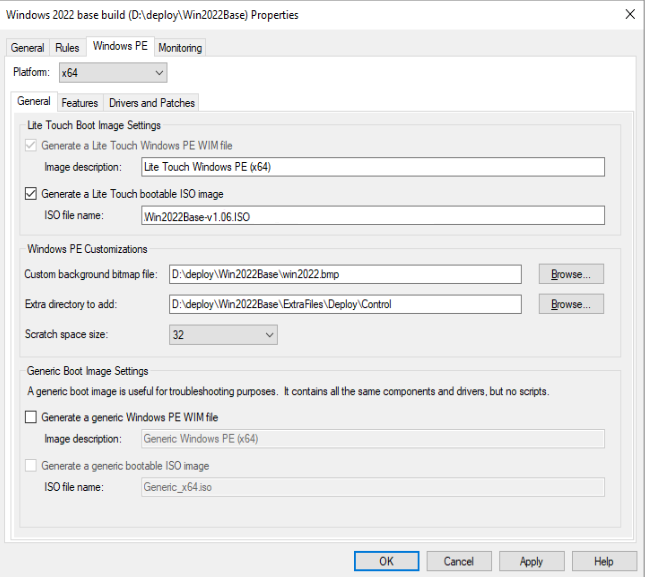
Task: Click the Cancel button
Action: click(459, 561)
